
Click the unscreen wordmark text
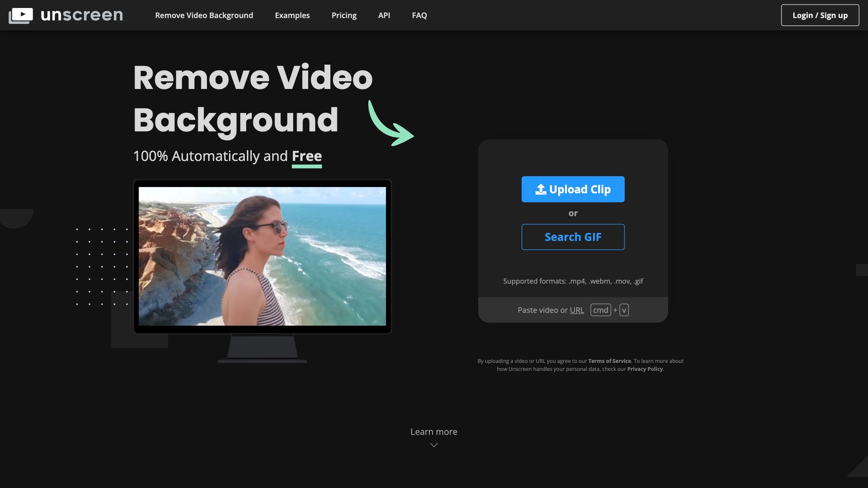pos(82,15)
